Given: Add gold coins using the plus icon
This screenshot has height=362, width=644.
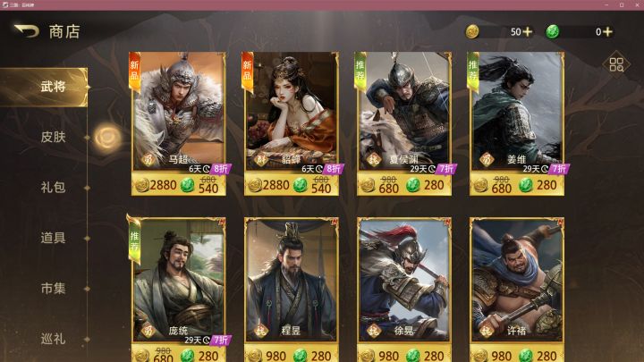Looking at the screenshot, I should 528,31.
